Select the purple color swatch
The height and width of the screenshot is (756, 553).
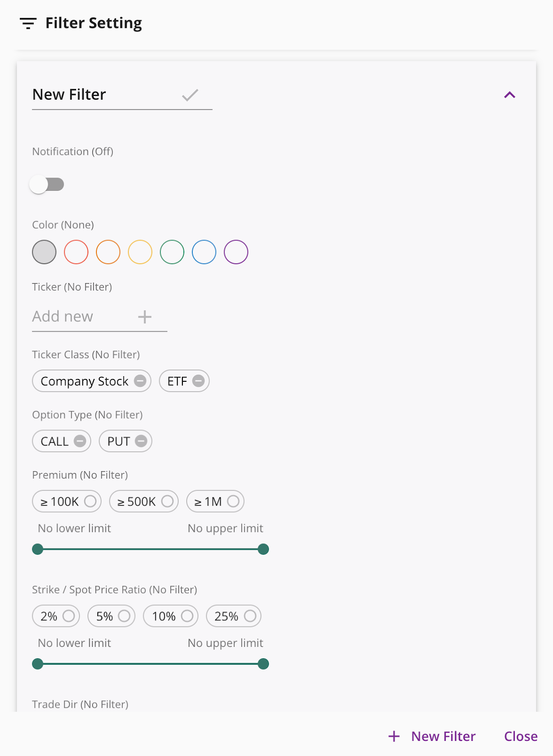(236, 252)
